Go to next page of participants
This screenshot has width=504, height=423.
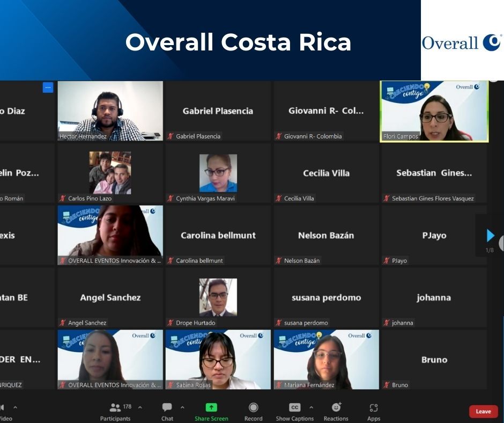(490, 236)
